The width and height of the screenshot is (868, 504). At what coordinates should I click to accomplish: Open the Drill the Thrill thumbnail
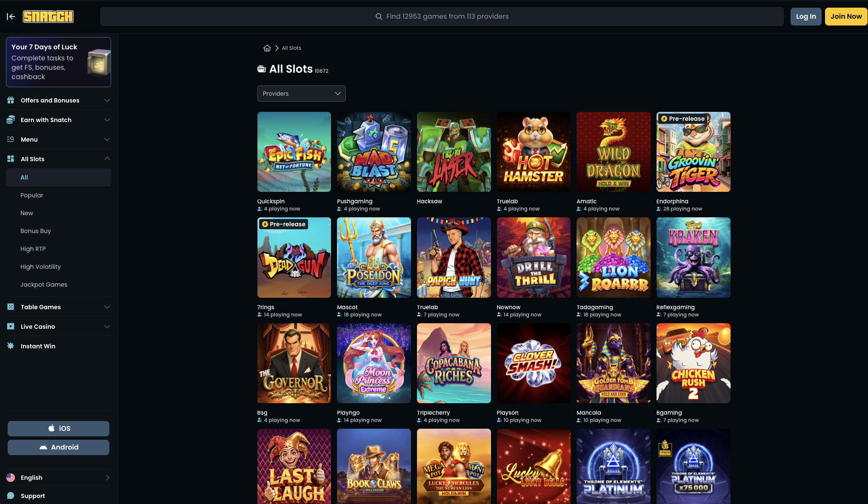pyautogui.click(x=534, y=258)
